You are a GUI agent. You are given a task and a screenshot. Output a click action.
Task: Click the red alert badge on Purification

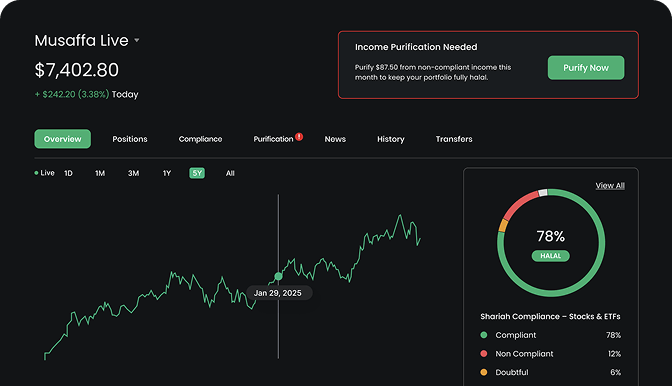point(299,137)
